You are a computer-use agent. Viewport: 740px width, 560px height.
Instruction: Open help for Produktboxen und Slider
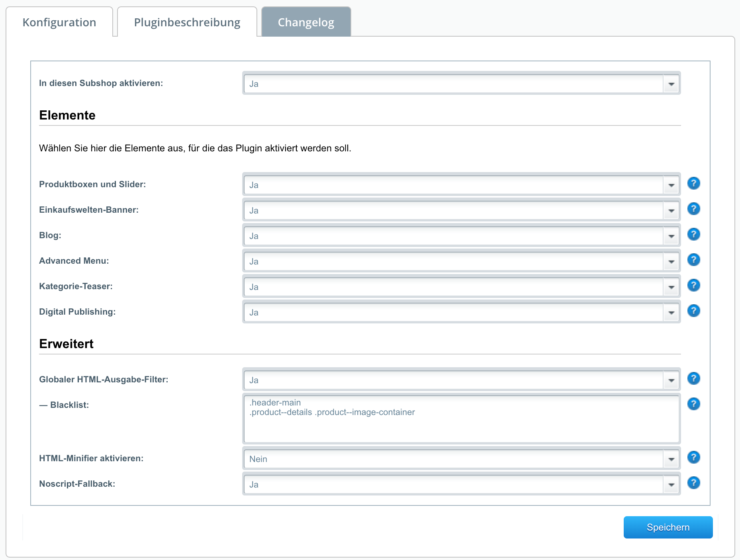pyautogui.click(x=693, y=183)
